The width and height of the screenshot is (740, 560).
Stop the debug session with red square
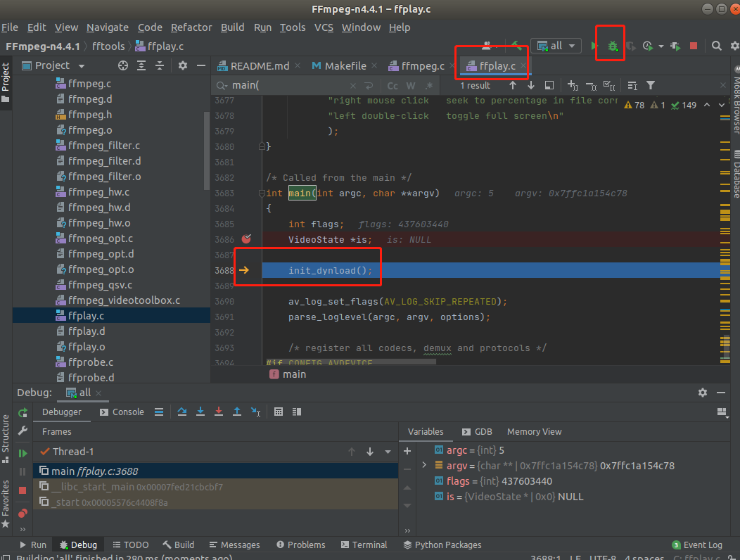click(x=23, y=490)
